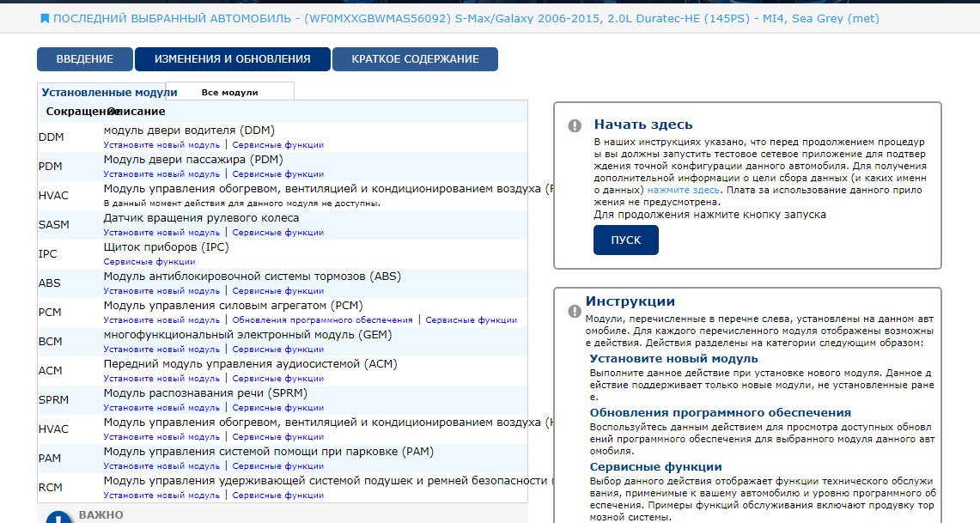
Task: Open the ВВЕДЕНИЕ tab
Action: point(84,59)
